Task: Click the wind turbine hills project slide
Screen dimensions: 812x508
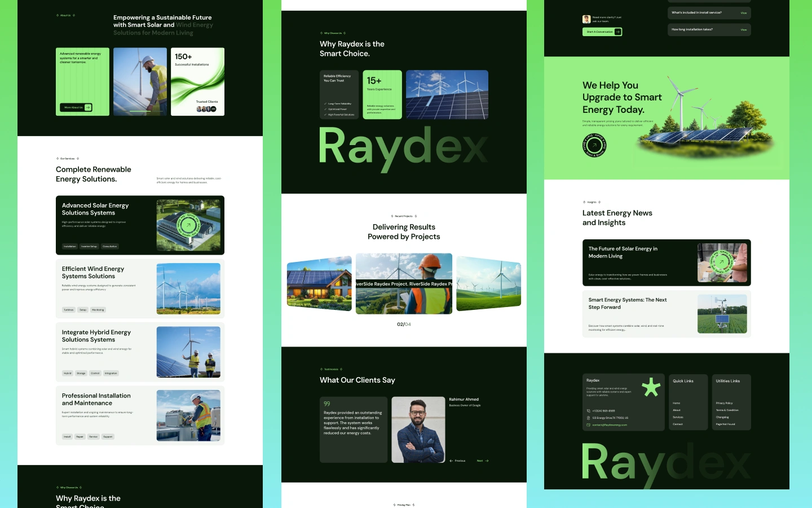Action: click(x=488, y=283)
